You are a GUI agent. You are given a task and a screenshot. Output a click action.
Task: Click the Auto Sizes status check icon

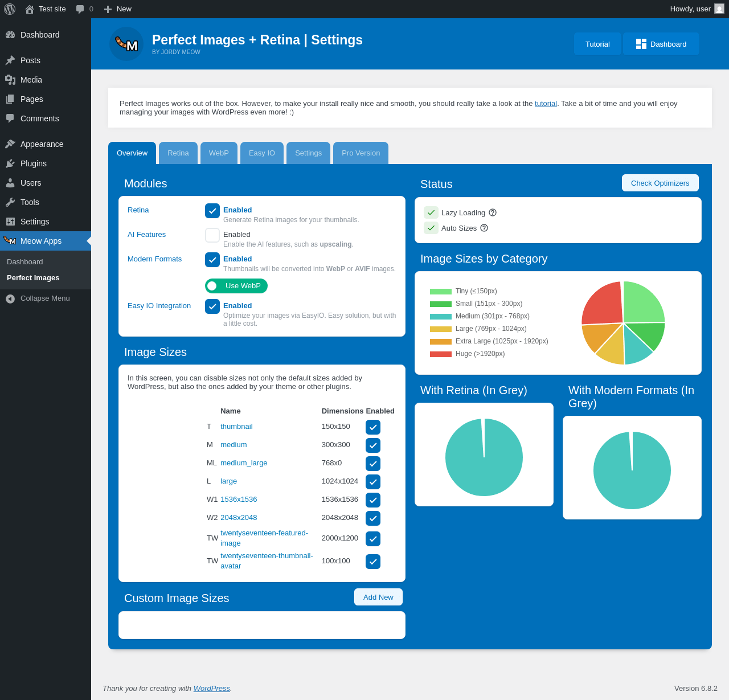(x=431, y=228)
